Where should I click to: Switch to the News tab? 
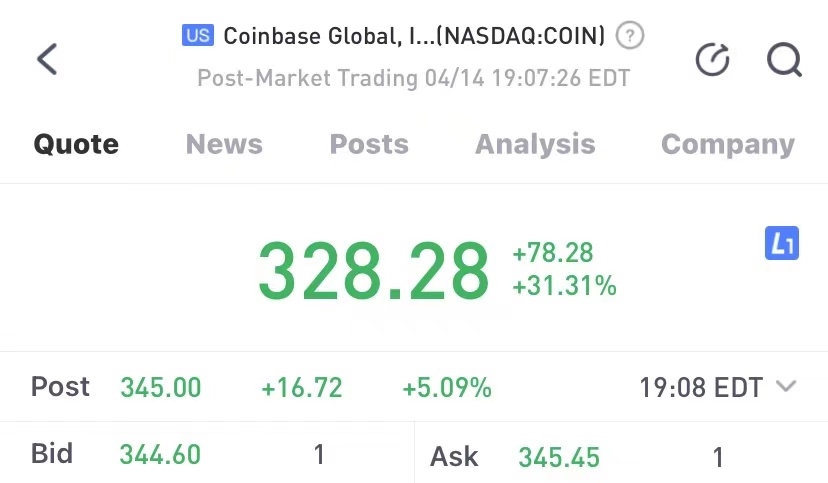(224, 144)
